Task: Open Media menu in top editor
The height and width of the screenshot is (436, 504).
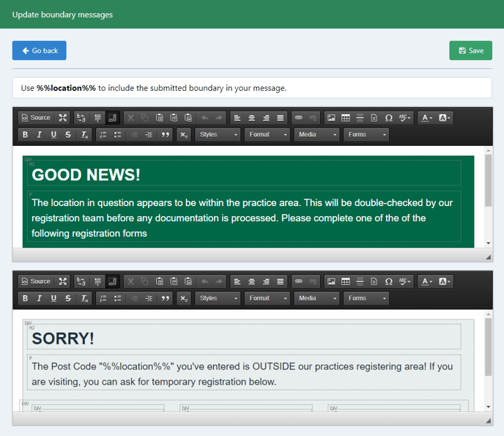Action: [x=316, y=135]
